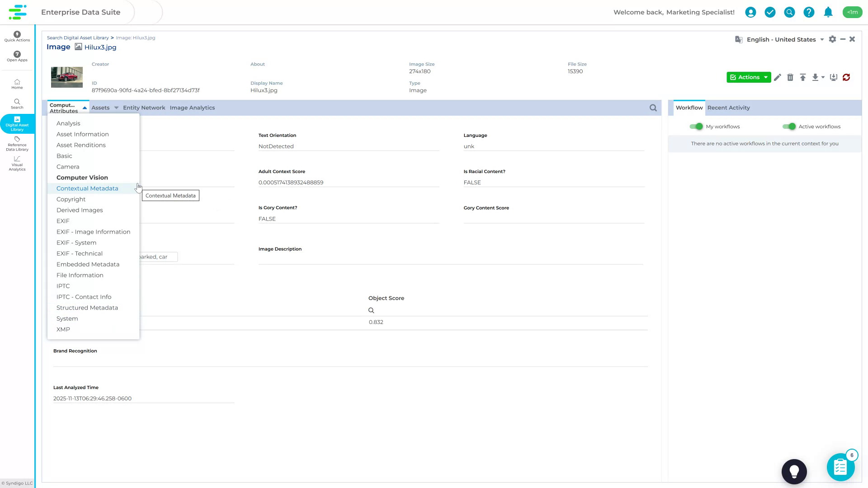Screen dimensions: 868x488
Task: Click the upload arrow icon beside the trash icon
Action: (803, 77)
